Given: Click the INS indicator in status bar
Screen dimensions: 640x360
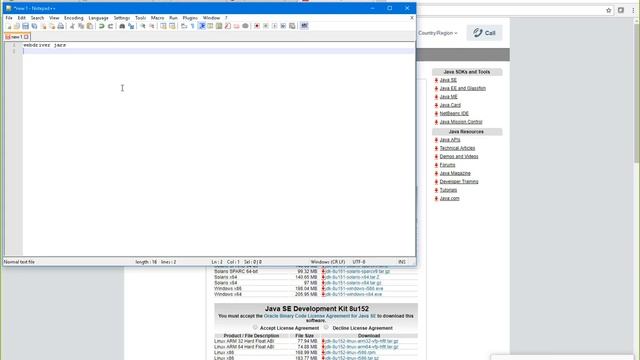Looking at the screenshot, I should coord(402,262).
